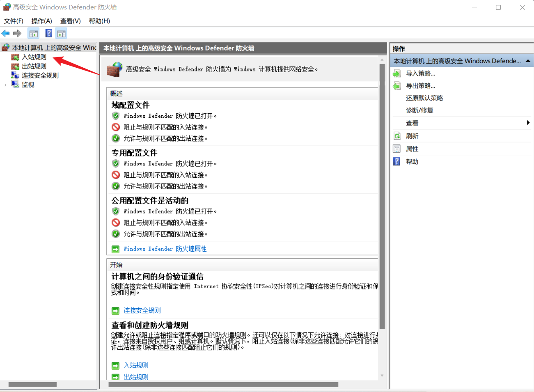Click the 导出策略 green arrow icon
Viewport: 534px width, 392px height.
tap(397, 86)
